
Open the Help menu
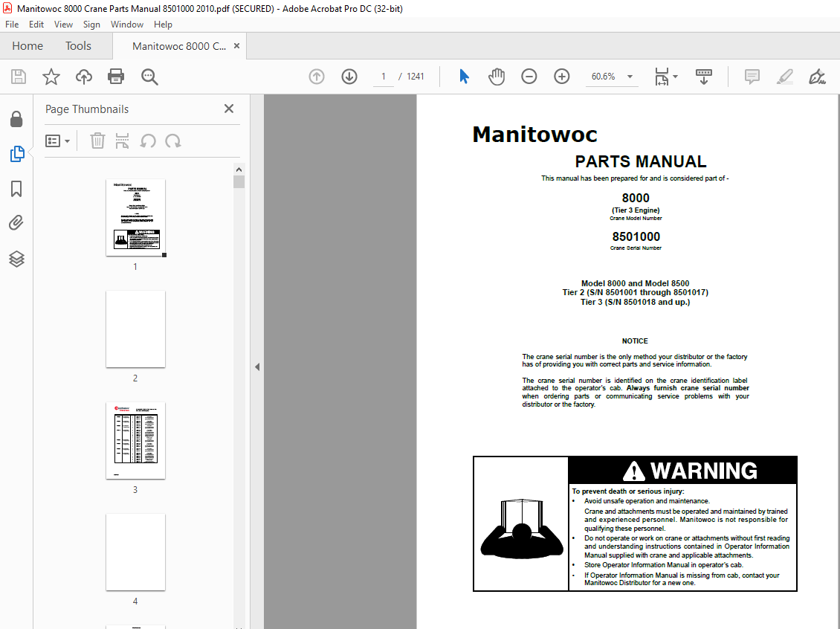163,24
